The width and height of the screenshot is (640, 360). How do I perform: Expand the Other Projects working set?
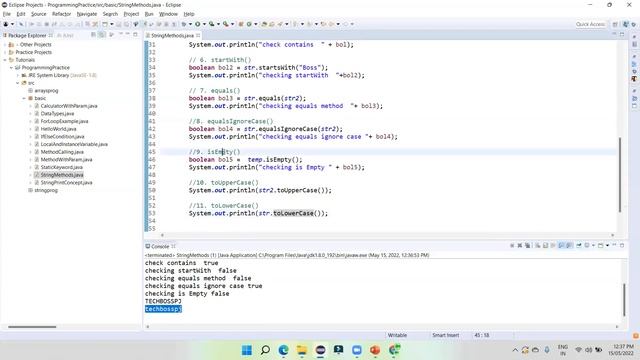[5, 44]
